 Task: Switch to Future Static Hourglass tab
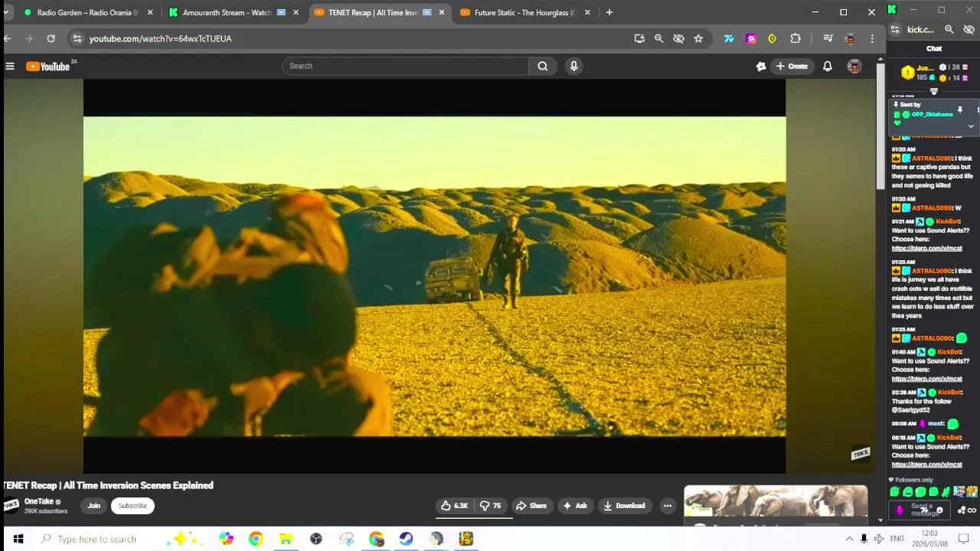point(524,12)
